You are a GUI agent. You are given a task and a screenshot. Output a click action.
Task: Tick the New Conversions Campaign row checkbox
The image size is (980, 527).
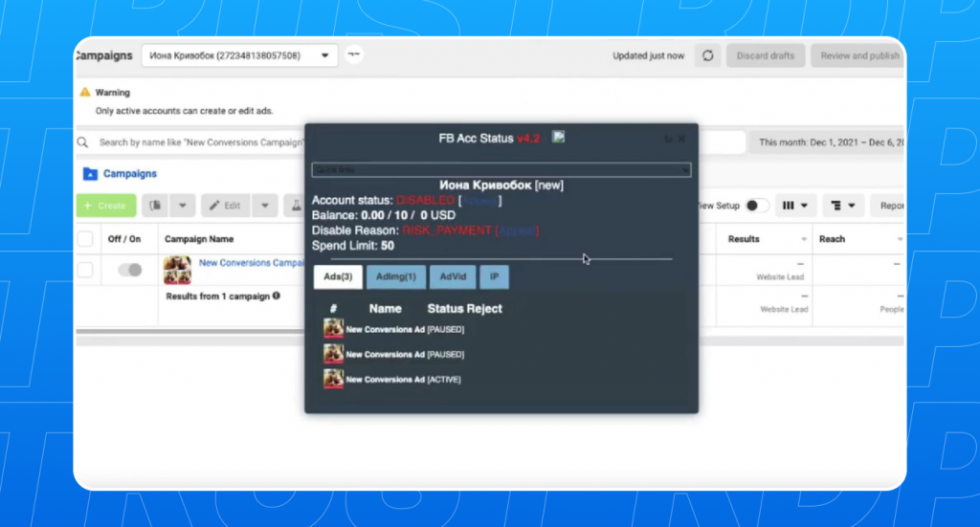(x=85, y=270)
